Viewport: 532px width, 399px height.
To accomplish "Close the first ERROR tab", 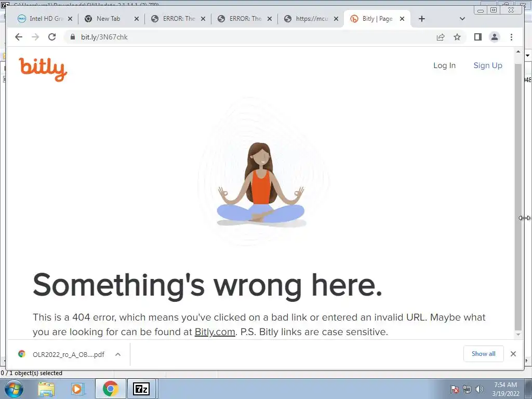I will pyautogui.click(x=203, y=19).
